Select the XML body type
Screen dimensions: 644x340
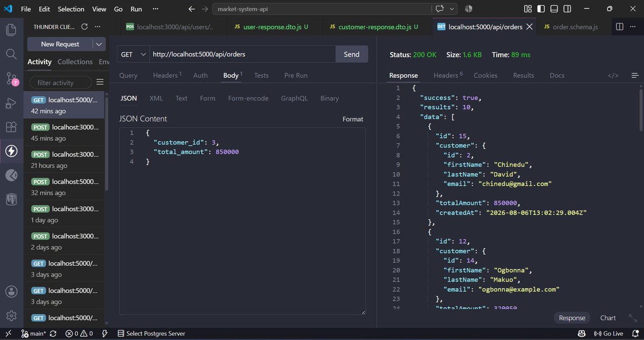click(156, 98)
